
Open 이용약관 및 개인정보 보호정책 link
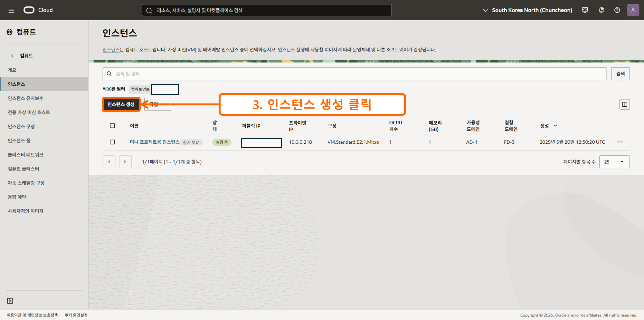32,315
